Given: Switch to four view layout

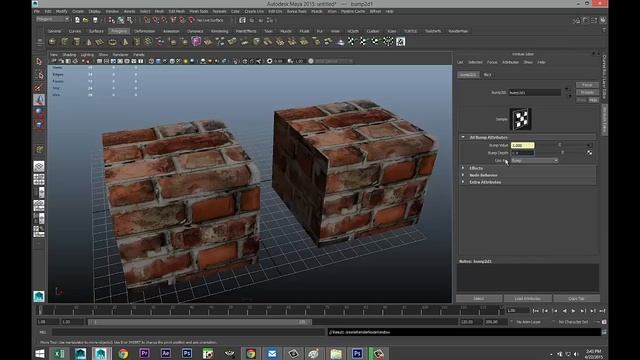Looking at the screenshot, I should point(39,179).
